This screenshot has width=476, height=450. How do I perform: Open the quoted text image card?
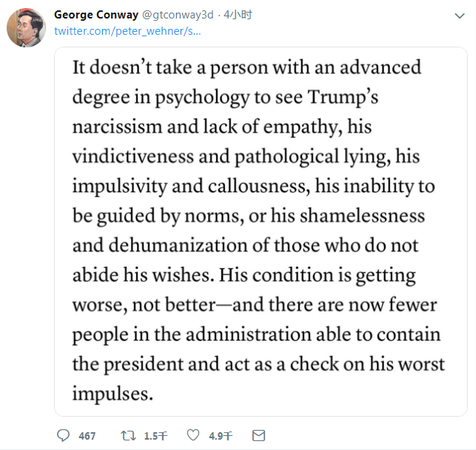261,231
